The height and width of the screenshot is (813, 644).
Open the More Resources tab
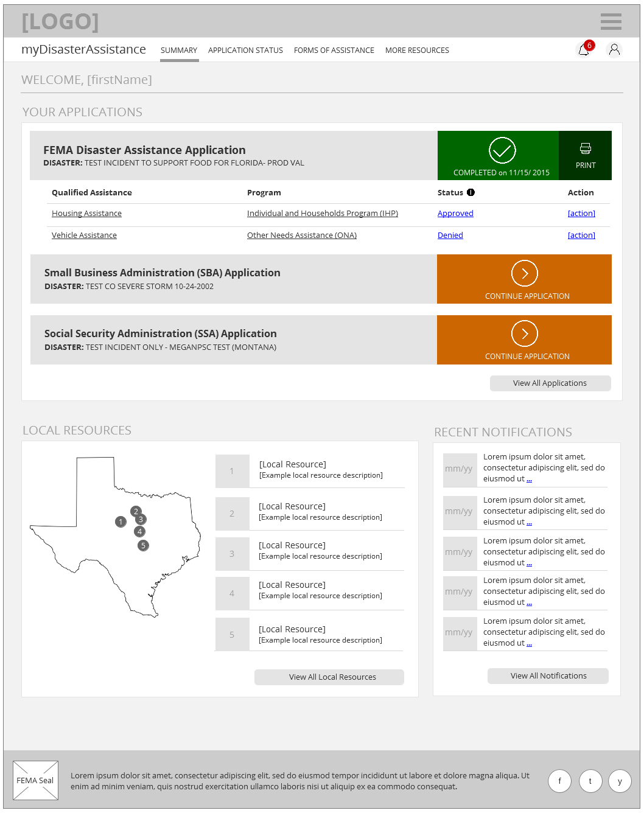click(x=417, y=51)
